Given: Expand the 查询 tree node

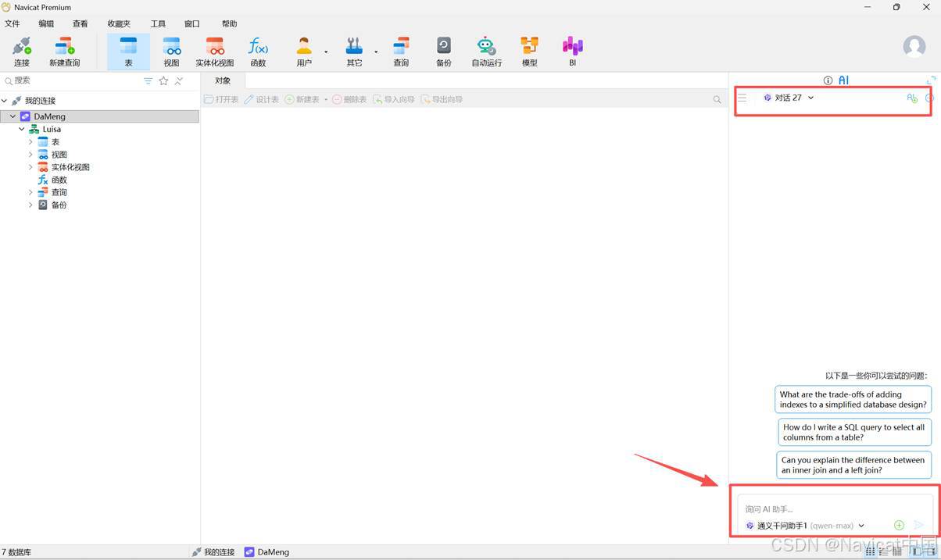Looking at the screenshot, I should pos(30,192).
